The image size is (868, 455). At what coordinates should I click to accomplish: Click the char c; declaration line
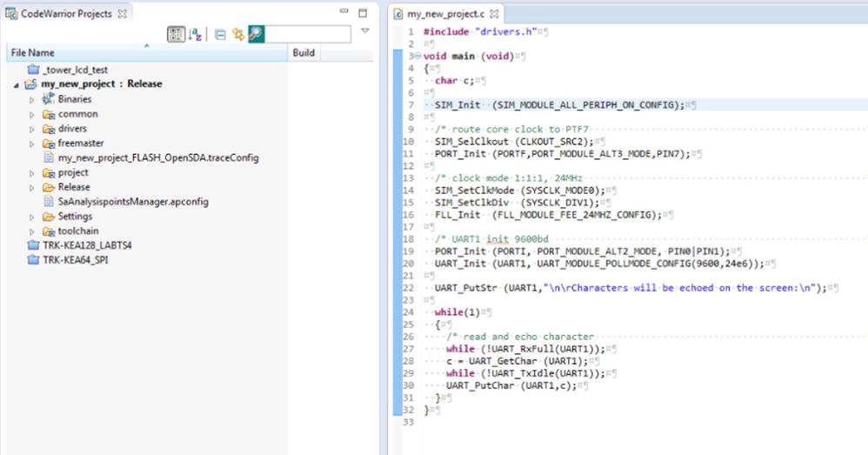(x=455, y=80)
